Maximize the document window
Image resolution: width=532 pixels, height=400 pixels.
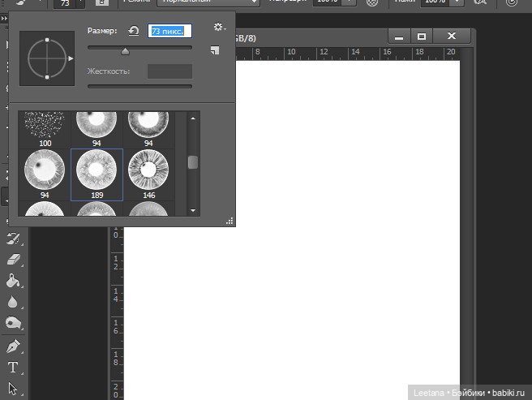pos(422,37)
